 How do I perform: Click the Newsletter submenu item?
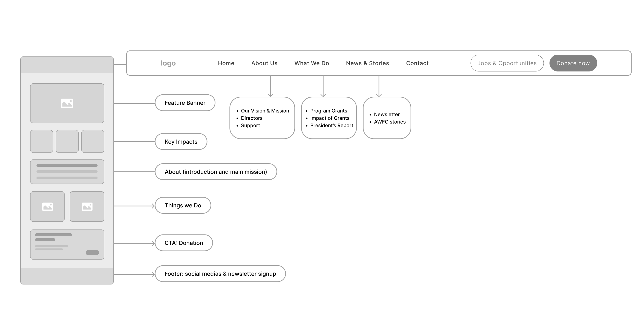point(387,114)
